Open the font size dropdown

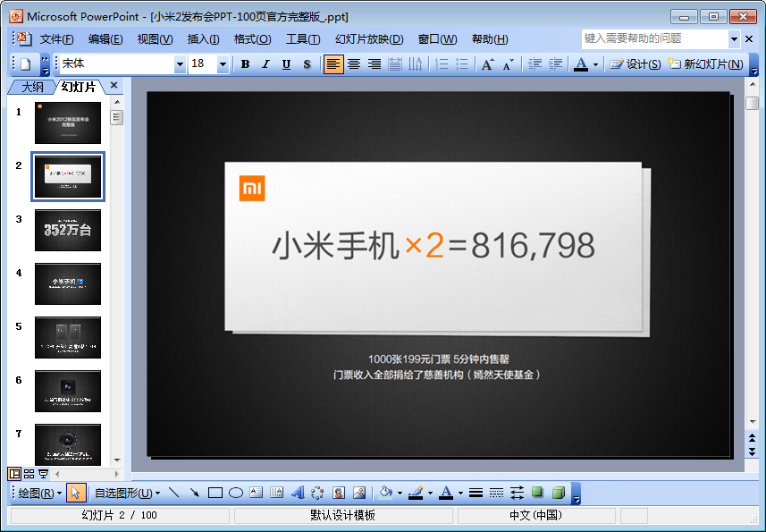click(x=223, y=64)
